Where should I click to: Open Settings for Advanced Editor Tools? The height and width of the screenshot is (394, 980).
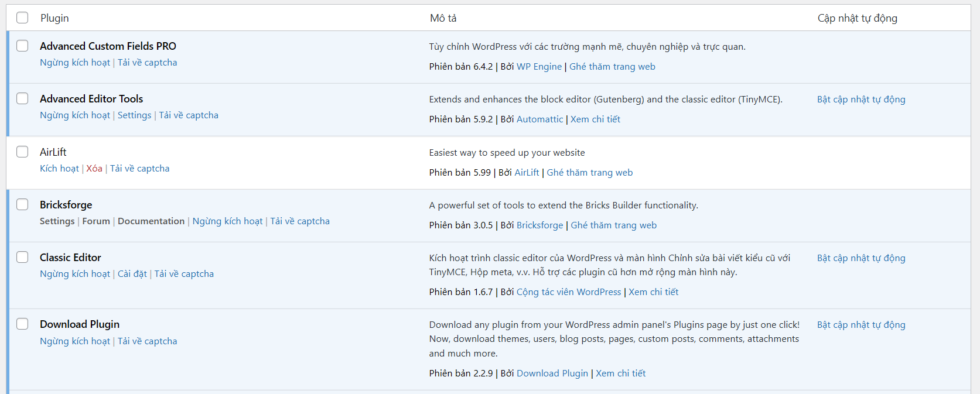point(134,115)
